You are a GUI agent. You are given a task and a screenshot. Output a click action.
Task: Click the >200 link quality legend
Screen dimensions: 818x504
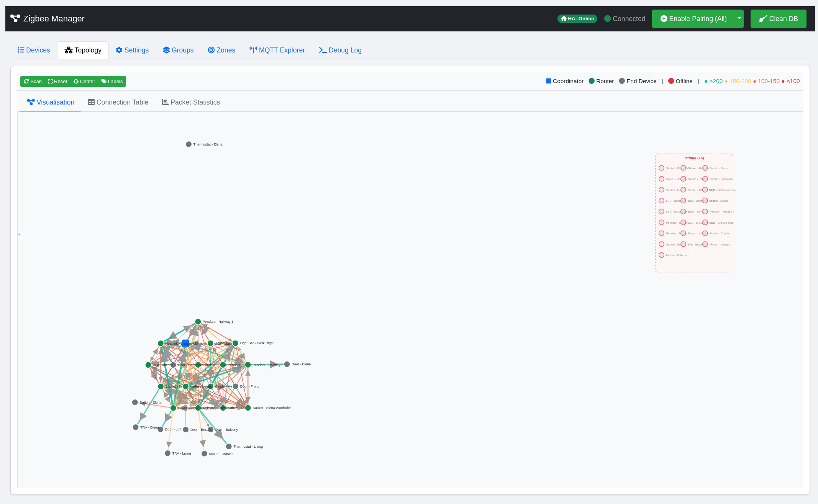(713, 81)
